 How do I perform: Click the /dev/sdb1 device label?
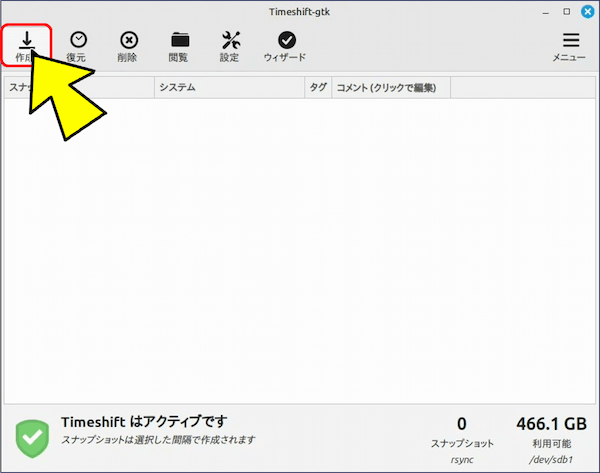tap(551, 461)
